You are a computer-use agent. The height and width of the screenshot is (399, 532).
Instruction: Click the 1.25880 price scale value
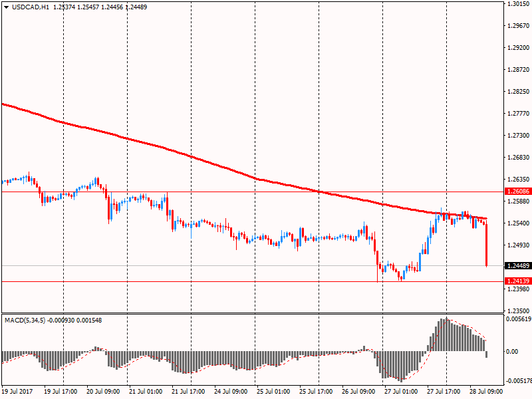tap(518, 201)
